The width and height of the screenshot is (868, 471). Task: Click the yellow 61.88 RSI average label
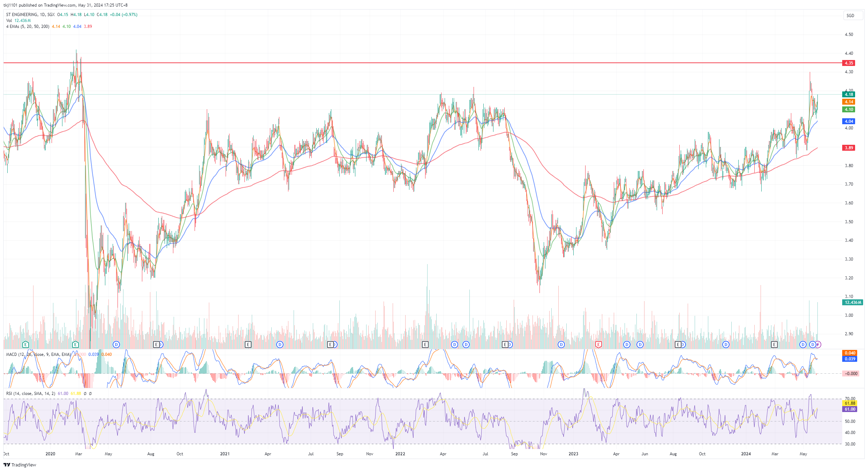click(850, 403)
